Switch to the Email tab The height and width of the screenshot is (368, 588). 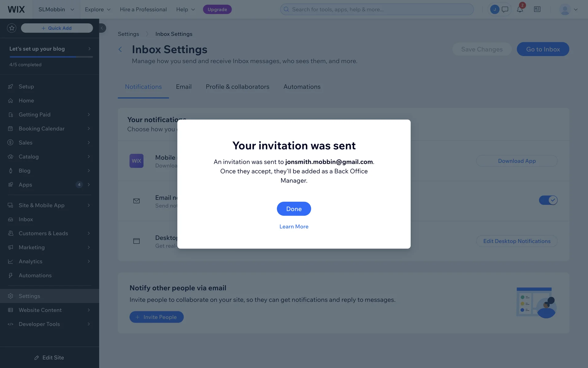[184, 87]
